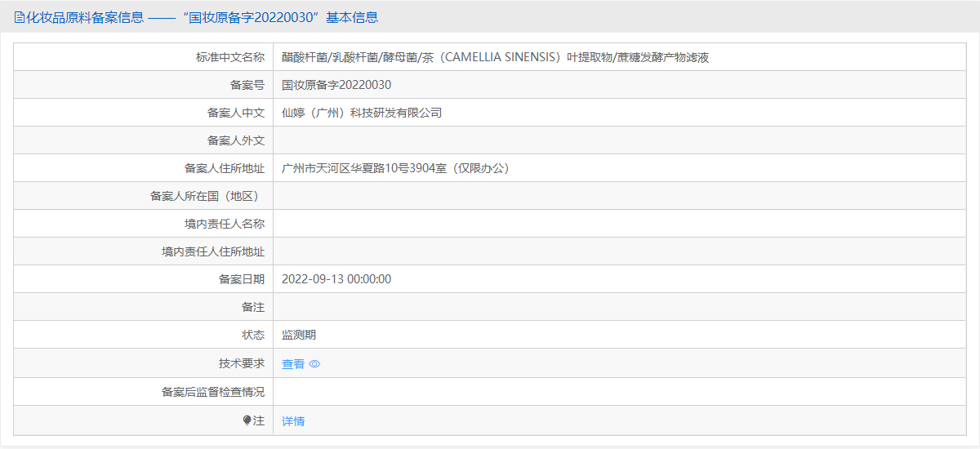Click the 境内责任人住所地址 label
Viewport: 980px width, 449px height.
point(213,251)
